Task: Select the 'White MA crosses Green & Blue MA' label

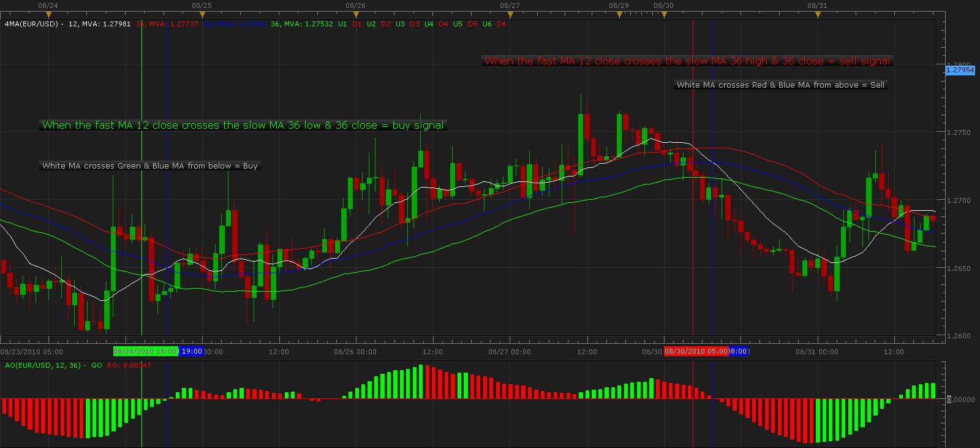Action: tap(150, 165)
